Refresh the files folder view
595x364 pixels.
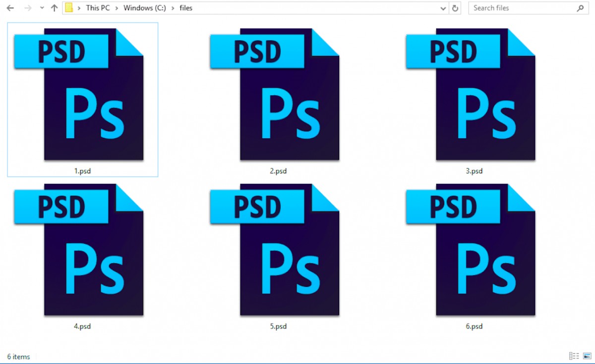point(455,8)
